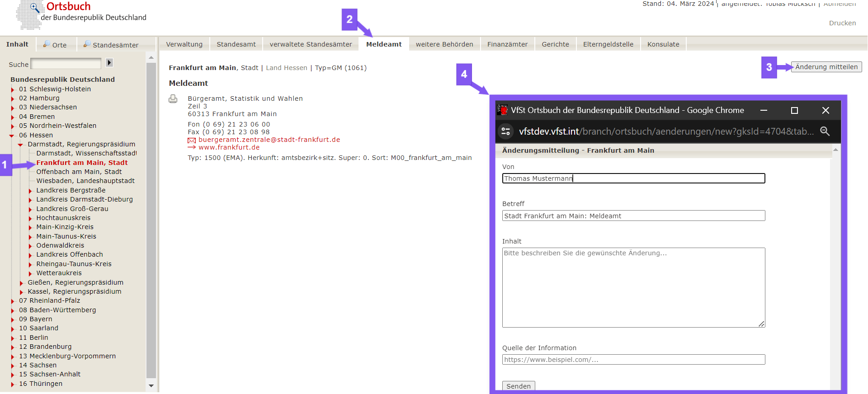Click the arrow icon before www.frankfurt.de
This screenshot has width=868, height=394.
192,148
